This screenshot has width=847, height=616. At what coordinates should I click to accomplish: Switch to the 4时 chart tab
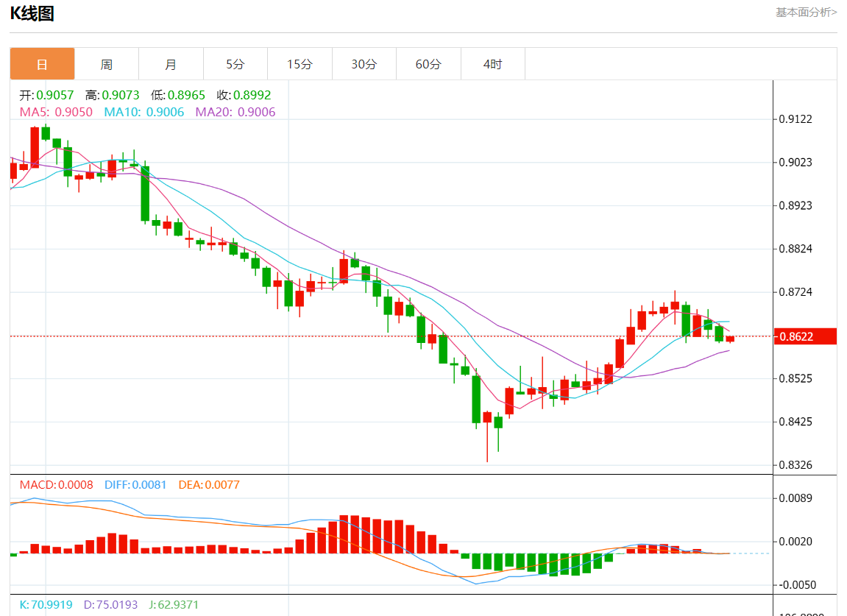[492, 64]
